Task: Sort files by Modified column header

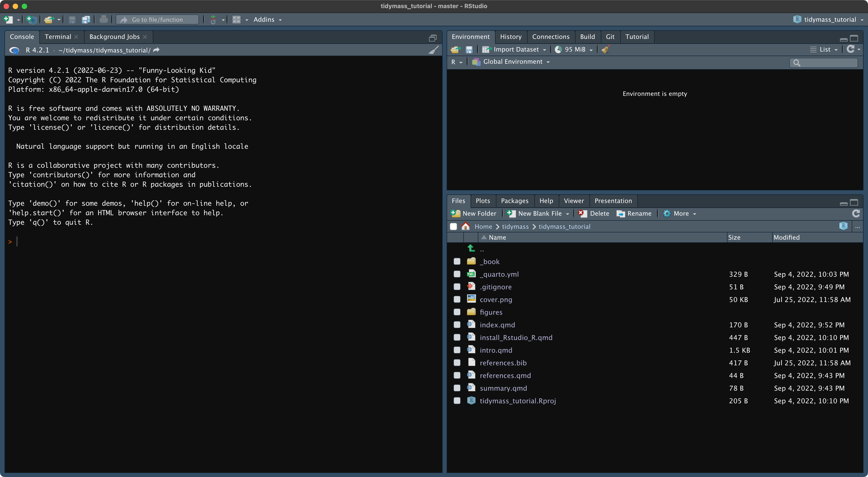Action: [x=817, y=237]
